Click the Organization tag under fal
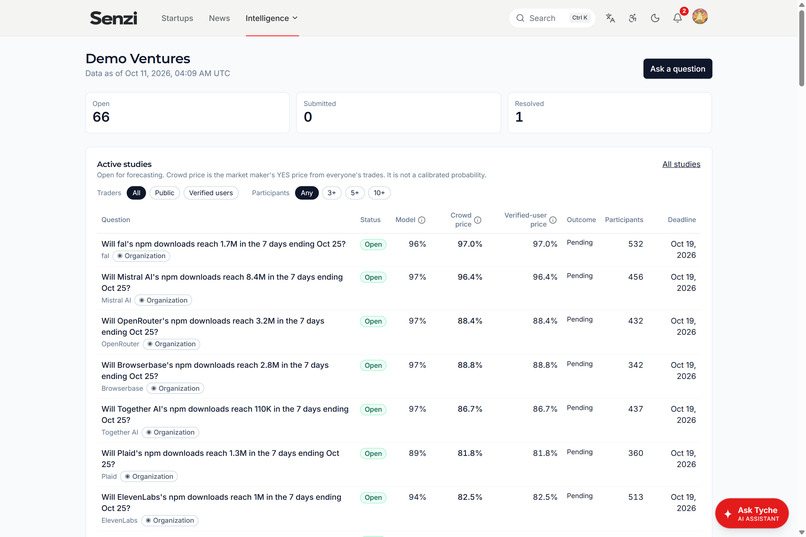The width and height of the screenshot is (806, 537). [141, 256]
